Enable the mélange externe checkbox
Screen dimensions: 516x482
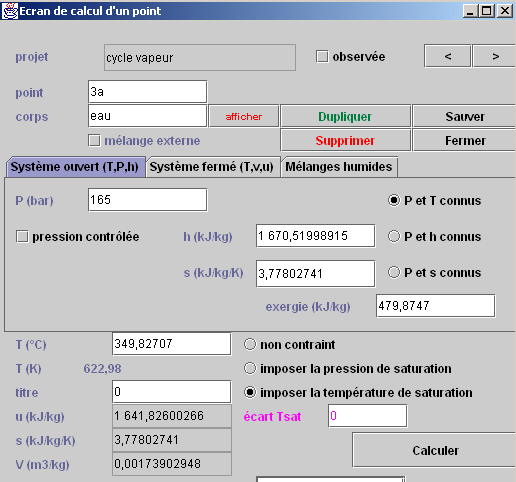click(x=94, y=140)
